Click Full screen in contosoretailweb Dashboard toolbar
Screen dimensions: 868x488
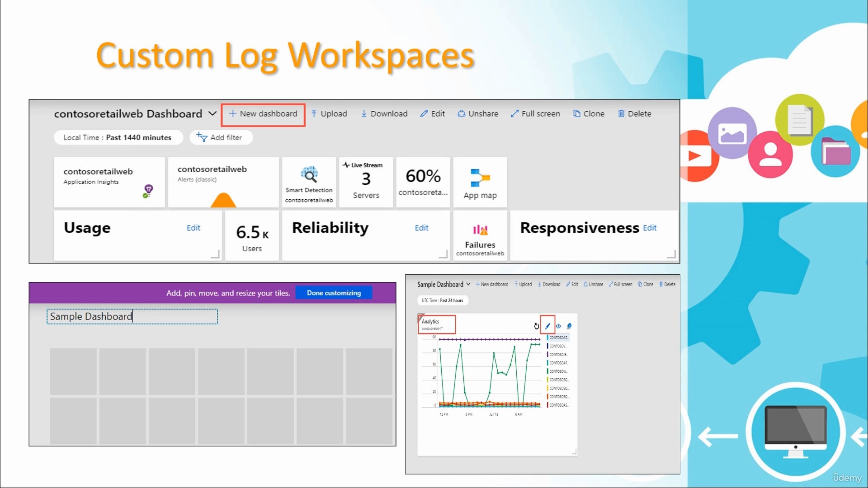tap(535, 114)
